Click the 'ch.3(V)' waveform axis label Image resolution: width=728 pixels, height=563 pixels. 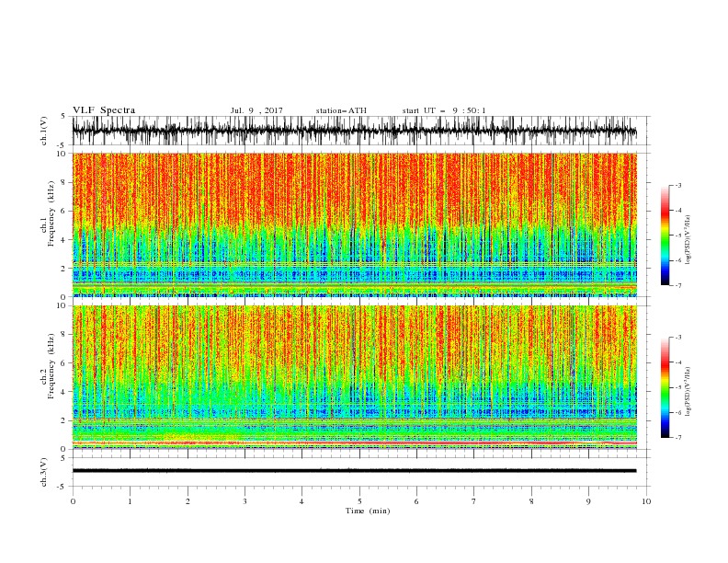click(x=43, y=473)
